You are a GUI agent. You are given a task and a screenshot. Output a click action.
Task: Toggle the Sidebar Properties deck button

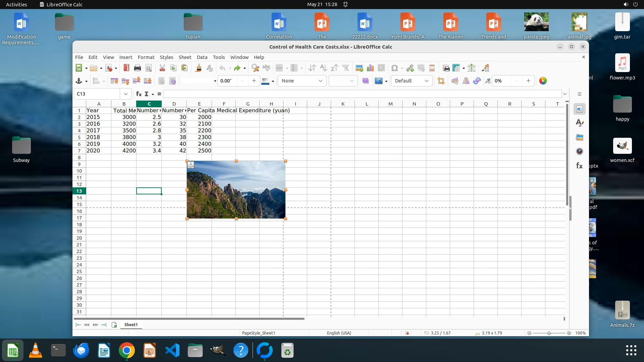[580, 109]
